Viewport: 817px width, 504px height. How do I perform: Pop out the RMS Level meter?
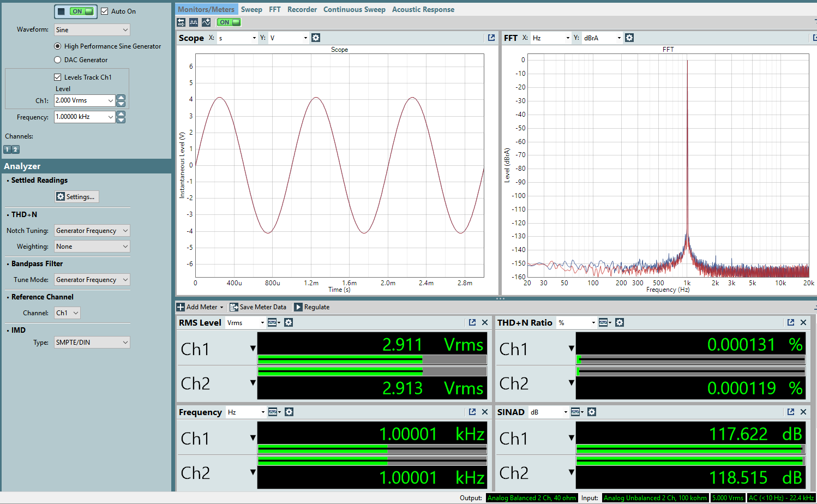coord(472,322)
